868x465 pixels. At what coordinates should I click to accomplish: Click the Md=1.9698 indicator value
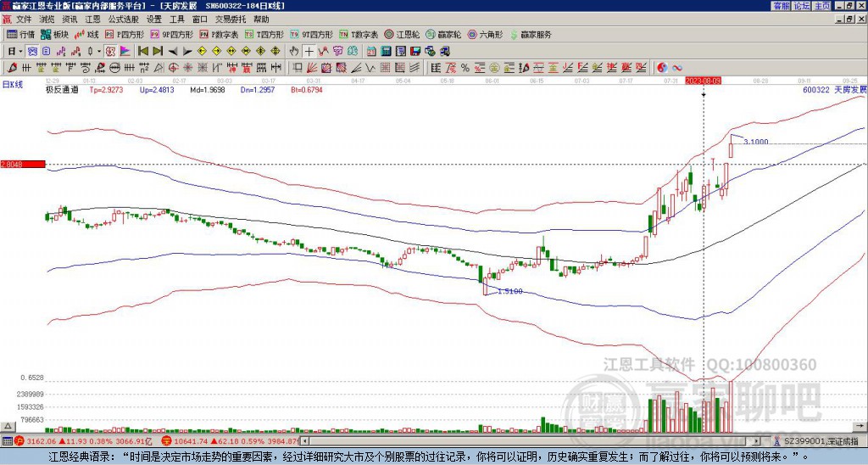(x=208, y=89)
